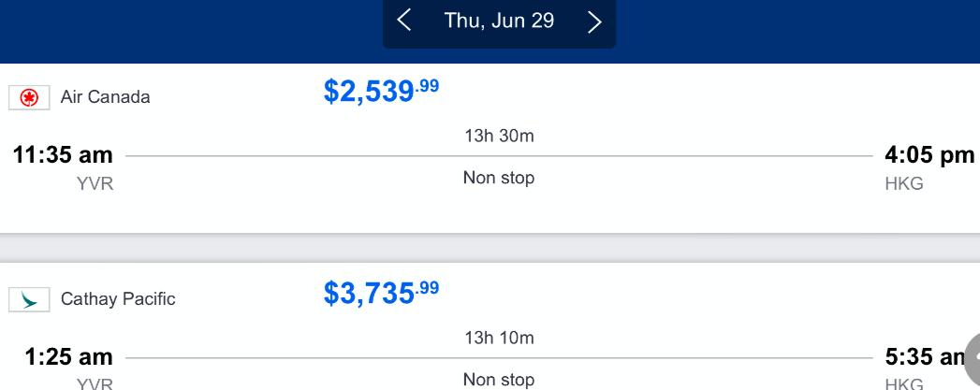
Task: Click Non stop label on Air Canada flight
Action: 499,178
